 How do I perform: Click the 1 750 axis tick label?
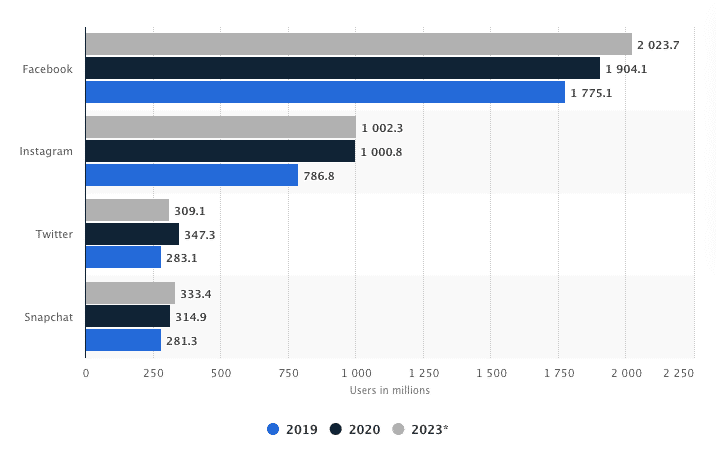tap(559, 373)
